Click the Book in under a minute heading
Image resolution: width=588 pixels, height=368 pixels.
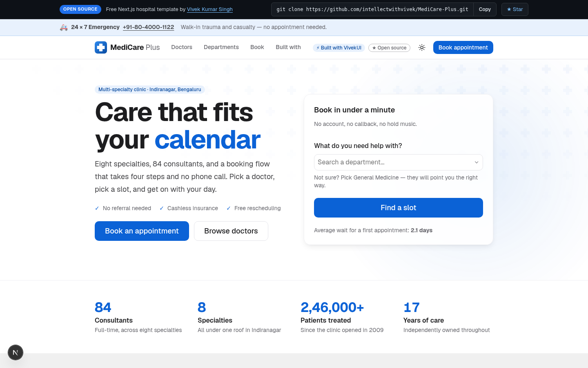354,110
